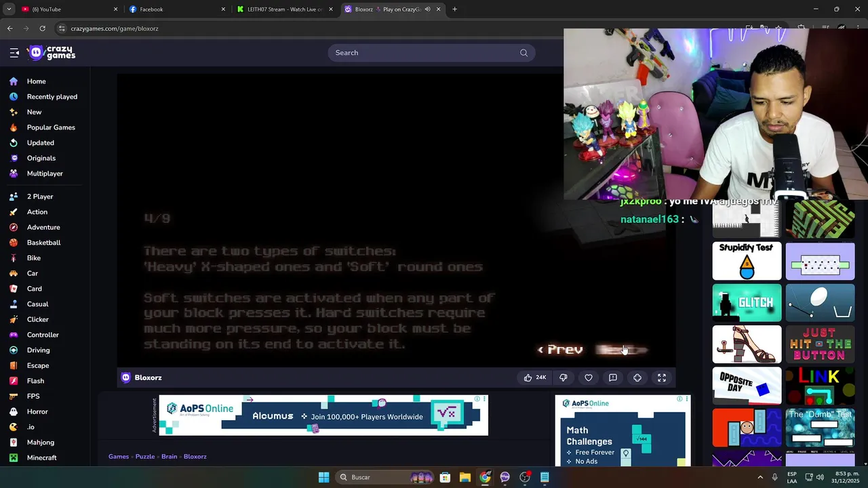Click Puzzle in the breadcrumb
The height and width of the screenshot is (488, 868).
click(x=145, y=456)
